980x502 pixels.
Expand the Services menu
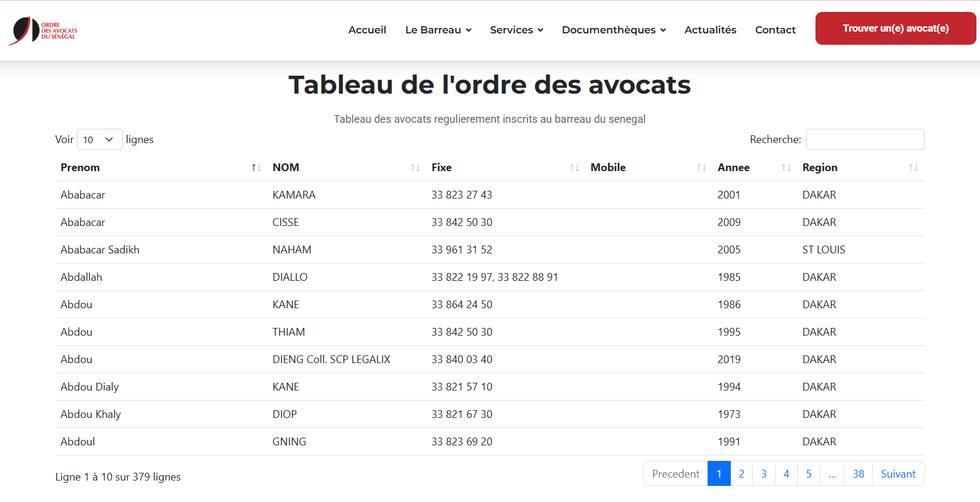[x=516, y=30]
